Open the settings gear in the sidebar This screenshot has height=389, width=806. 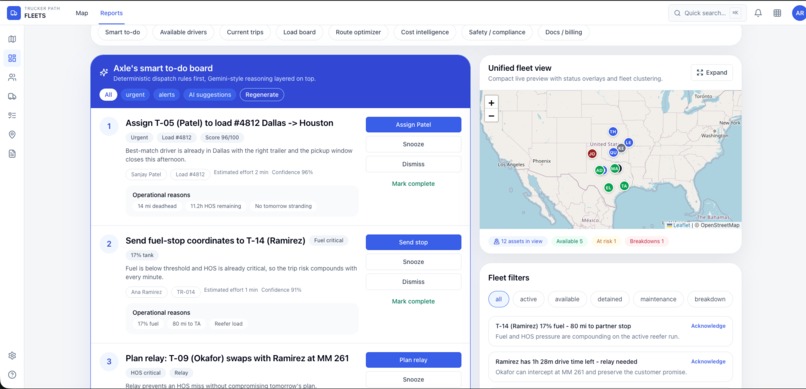click(x=12, y=356)
